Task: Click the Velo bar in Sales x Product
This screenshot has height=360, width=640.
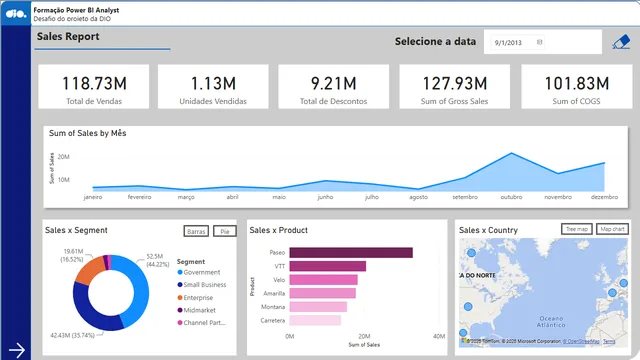Action: [x=324, y=280]
